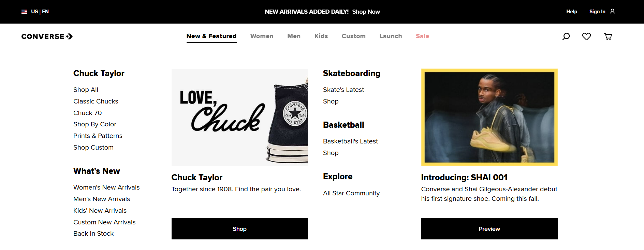Open the Chuck 70 link
Image resolution: width=644 pixels, height=250 pixels.
87,113
